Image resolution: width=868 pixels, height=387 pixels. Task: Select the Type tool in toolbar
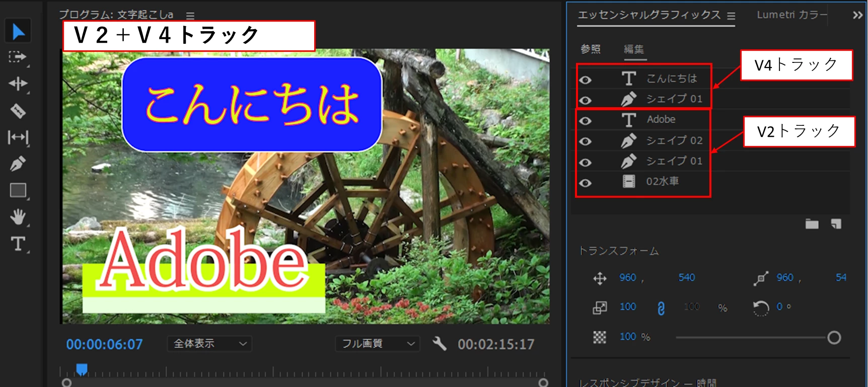click(18, 244)
